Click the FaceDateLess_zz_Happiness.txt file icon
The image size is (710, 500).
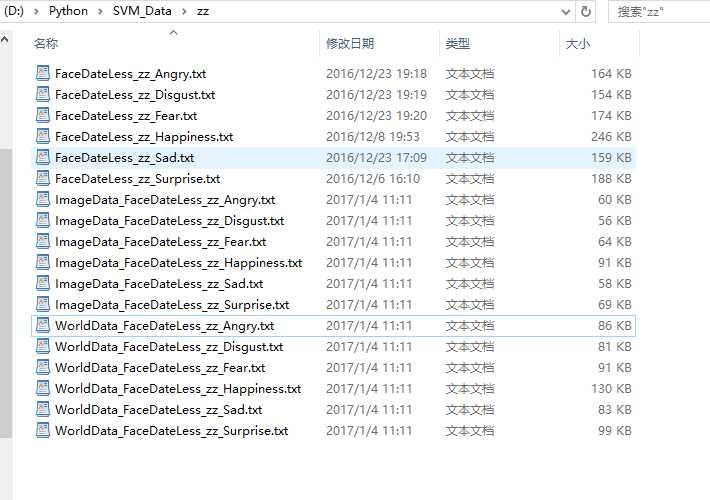point(43,136)
